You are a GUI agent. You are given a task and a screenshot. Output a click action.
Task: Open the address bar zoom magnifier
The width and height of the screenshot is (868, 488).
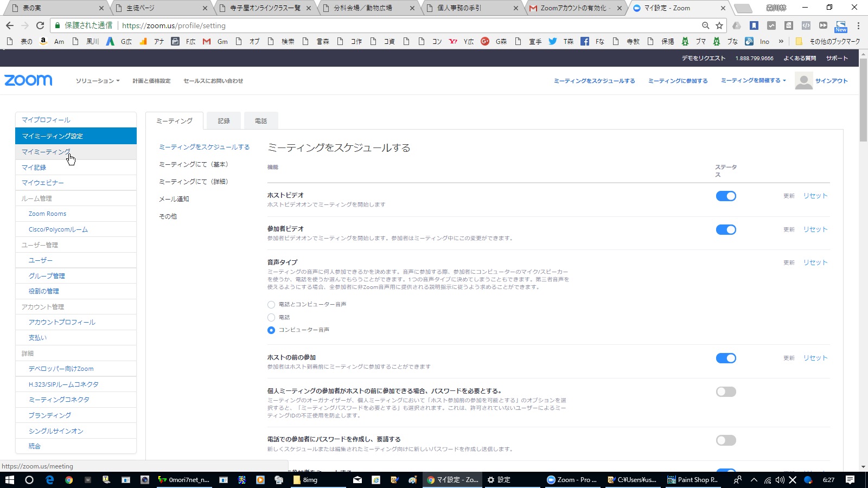(705, 25)
